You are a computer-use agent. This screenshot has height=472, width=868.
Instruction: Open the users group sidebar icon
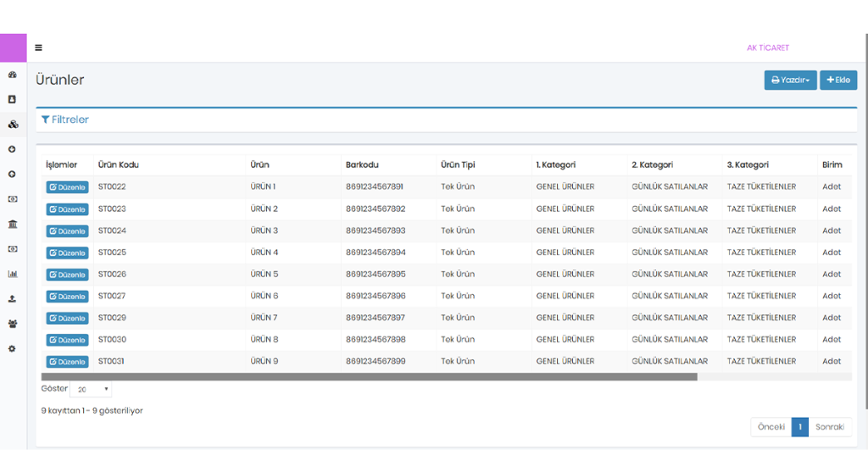13,324
